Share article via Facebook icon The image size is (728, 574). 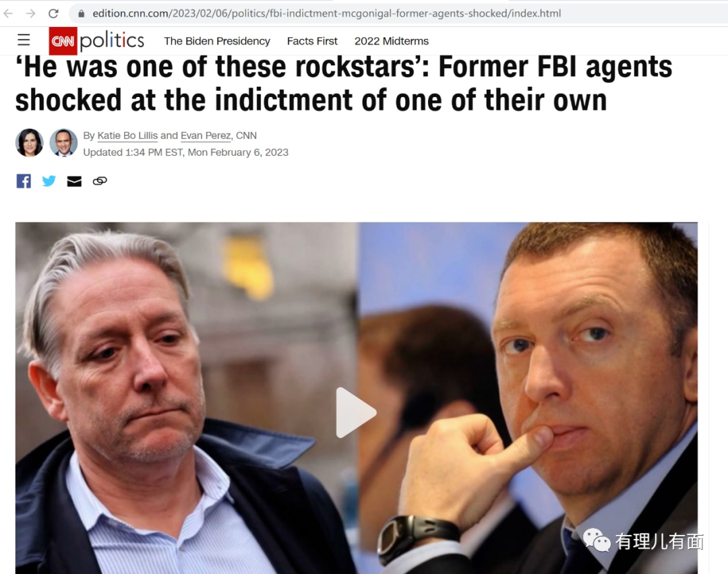pos(24,181)
